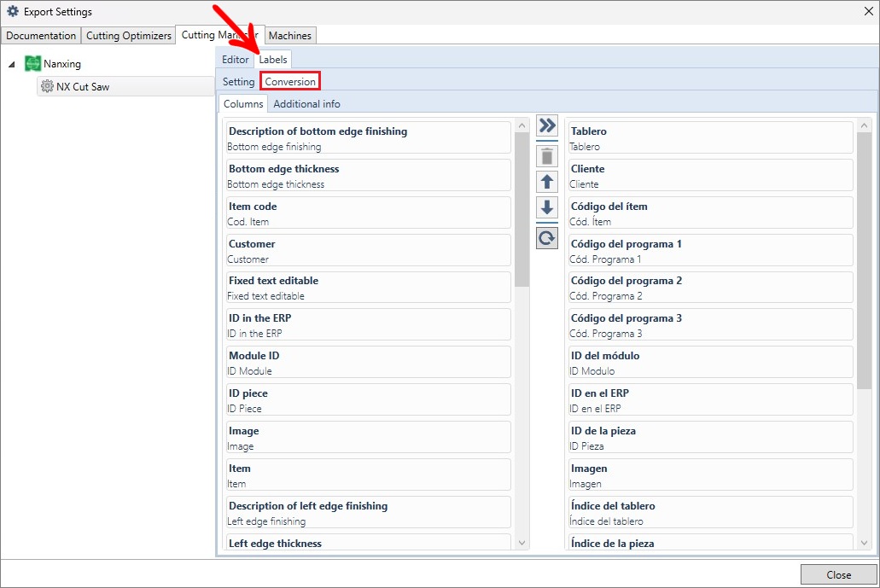Open the Setting sub-tab
Screen dimensions: 880x588
pyautogui.click(x=238, y=81)
